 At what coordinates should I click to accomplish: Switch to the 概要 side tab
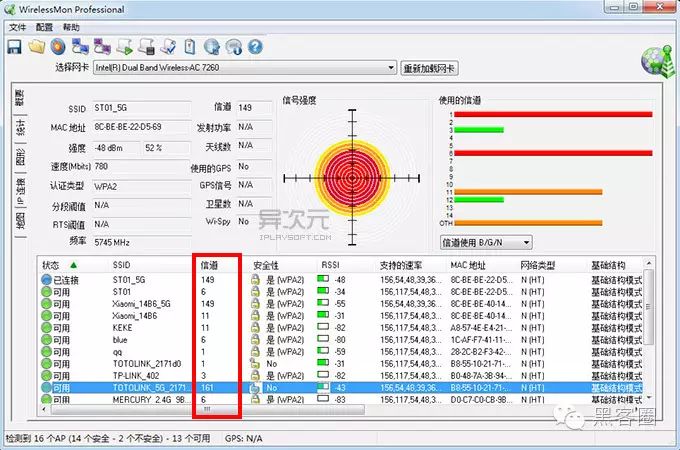pos(19,98)
